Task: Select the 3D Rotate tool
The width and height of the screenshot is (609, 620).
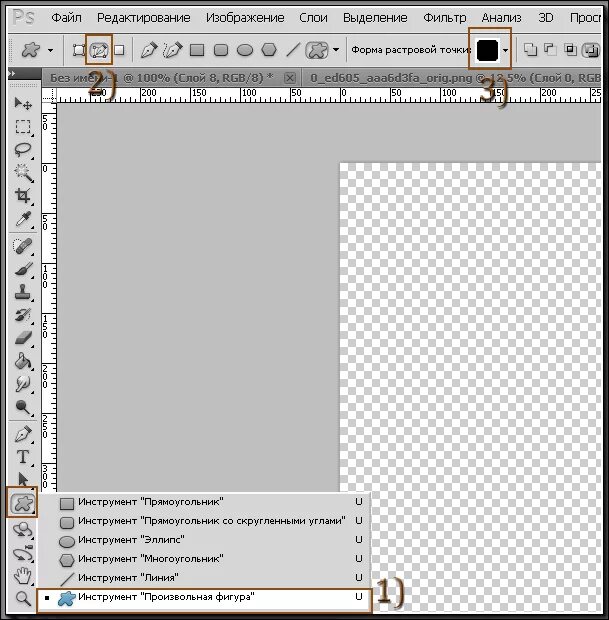Action: tap(23, 530)
